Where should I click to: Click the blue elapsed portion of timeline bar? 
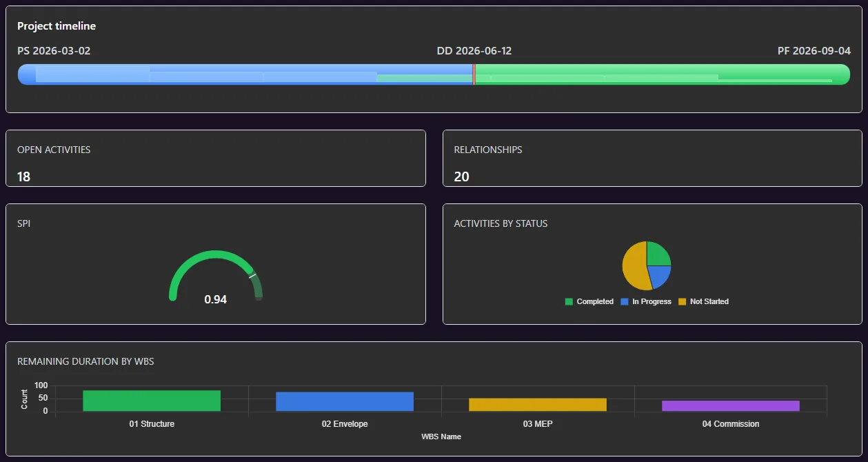click(x=245, y=74)
